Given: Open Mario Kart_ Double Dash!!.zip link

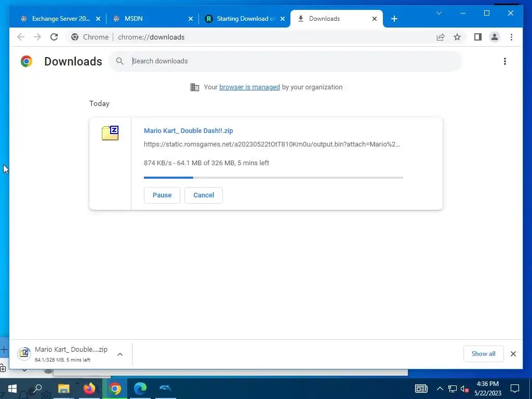Looking at the screenshot, I should (x=188, y=130).
